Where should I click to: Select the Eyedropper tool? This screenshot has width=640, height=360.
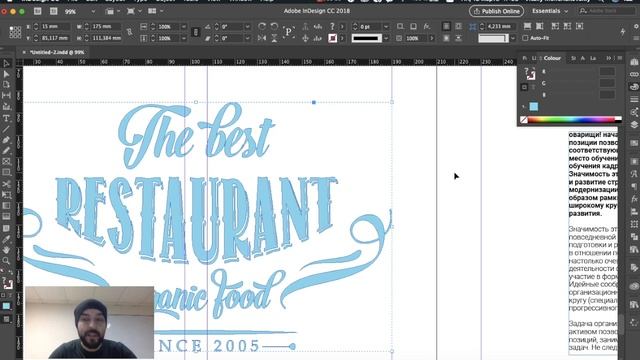[7, 239]
